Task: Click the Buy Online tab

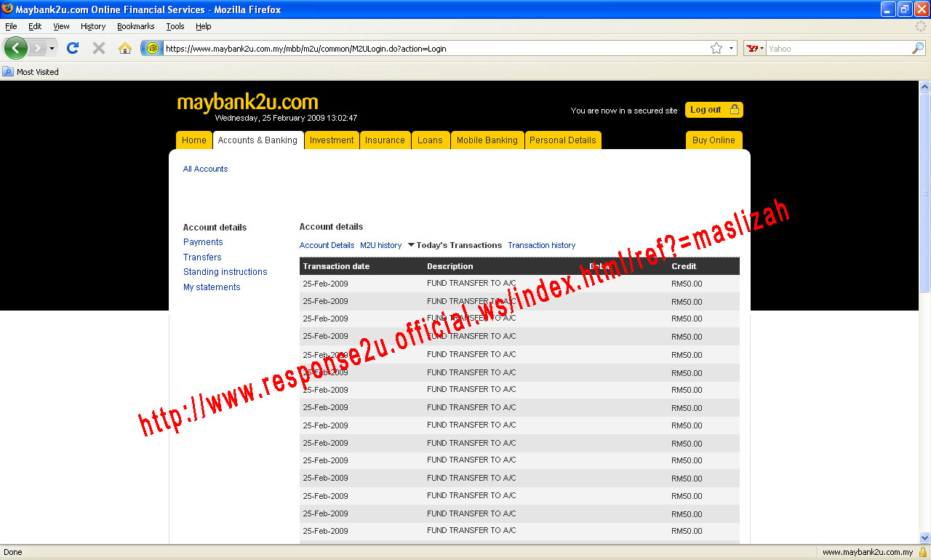Action: point(714,140)
